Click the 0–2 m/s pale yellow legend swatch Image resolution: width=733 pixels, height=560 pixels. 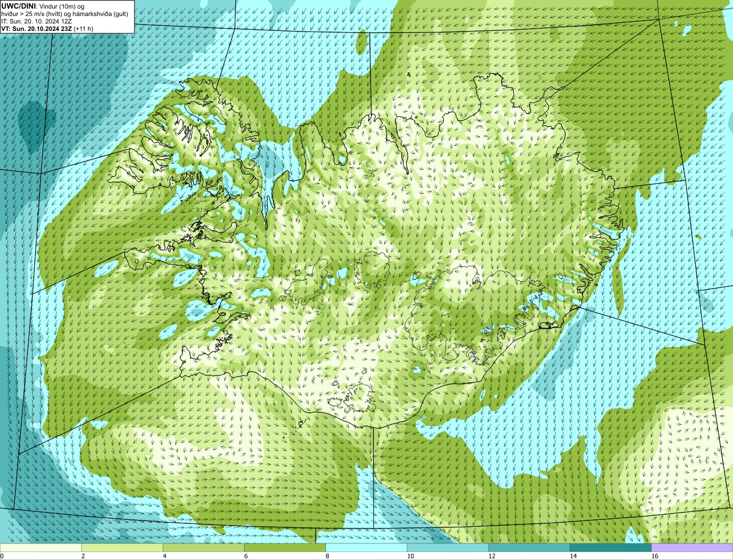tap(41, 547)
